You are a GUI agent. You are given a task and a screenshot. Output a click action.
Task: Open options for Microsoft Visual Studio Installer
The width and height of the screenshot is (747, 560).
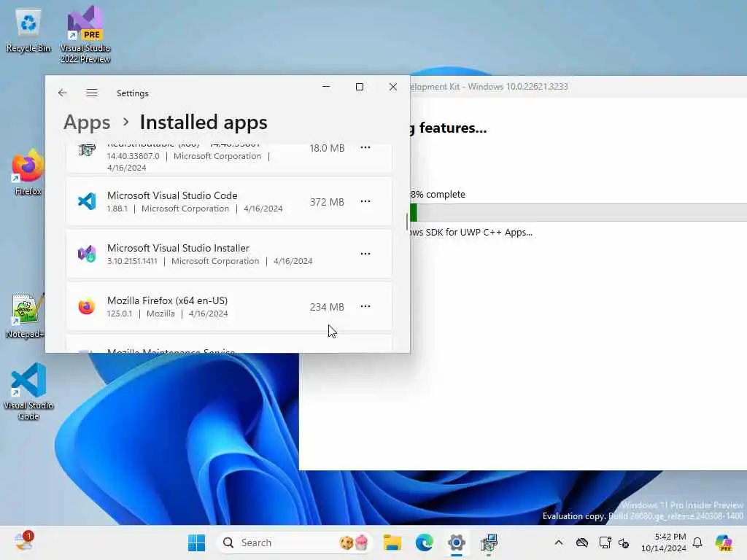point(365,254)
